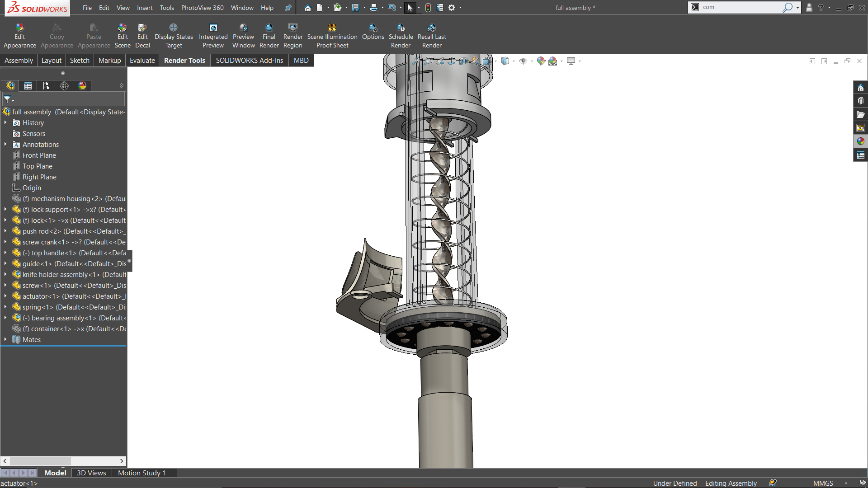The height and width of the screenshot is (488, 868).
Task: Switch to the Evaluate tab
Action: [x=142, y=61]
